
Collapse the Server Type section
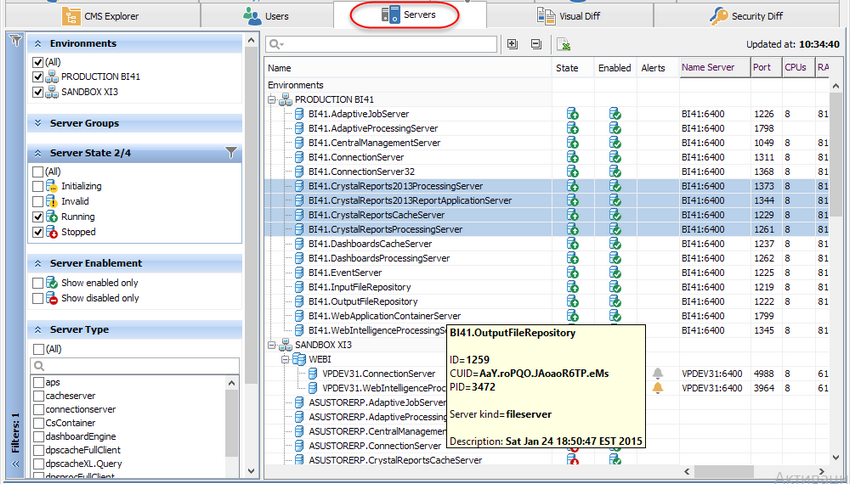[38, 330]
